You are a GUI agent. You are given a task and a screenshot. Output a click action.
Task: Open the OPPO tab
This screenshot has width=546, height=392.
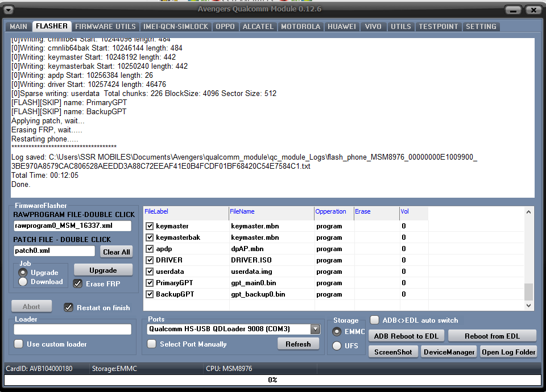pos(225,27)
